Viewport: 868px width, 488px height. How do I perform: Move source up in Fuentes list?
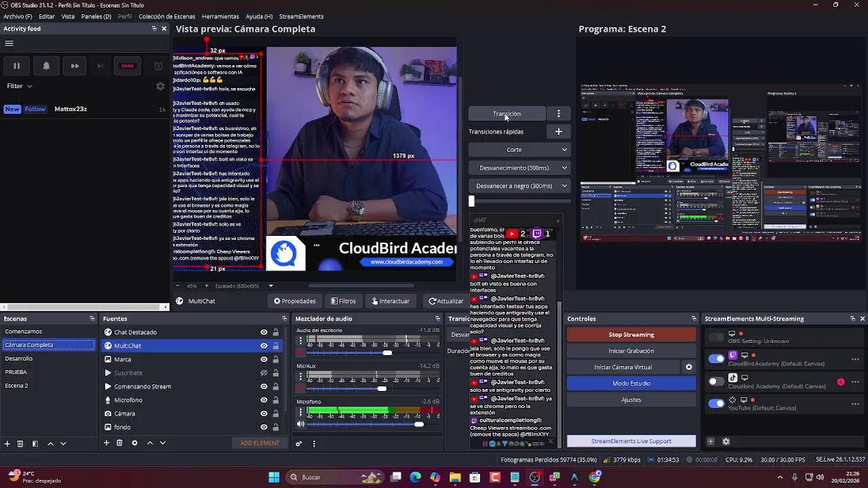point(150,443)
